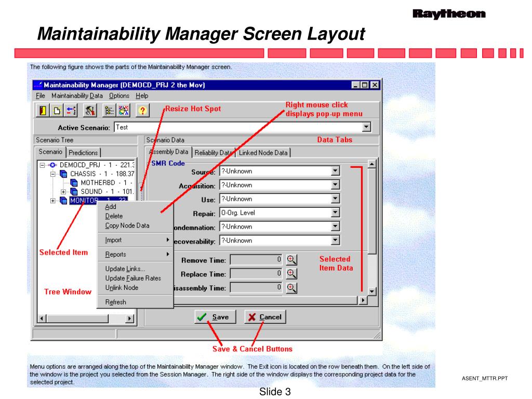
Task: Click the new document toolbar icon
Action: tap(57, 110)
